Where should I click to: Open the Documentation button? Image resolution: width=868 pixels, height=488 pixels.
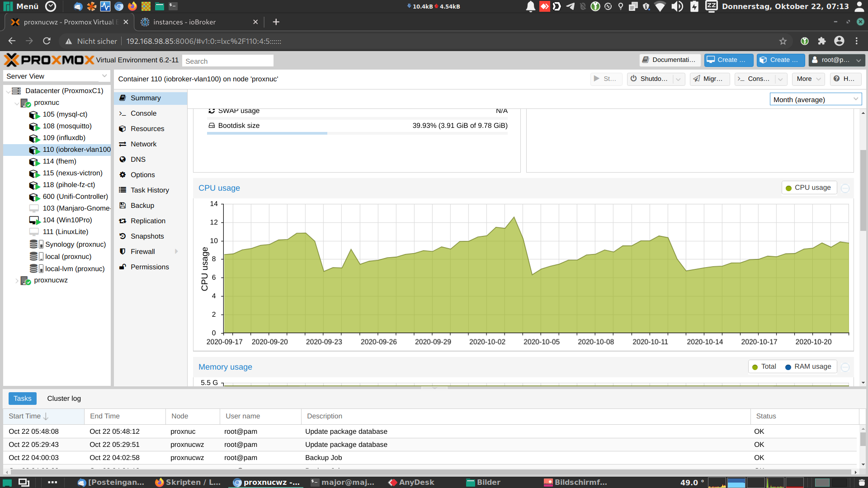pyautogui.click(x=670, y=60)
